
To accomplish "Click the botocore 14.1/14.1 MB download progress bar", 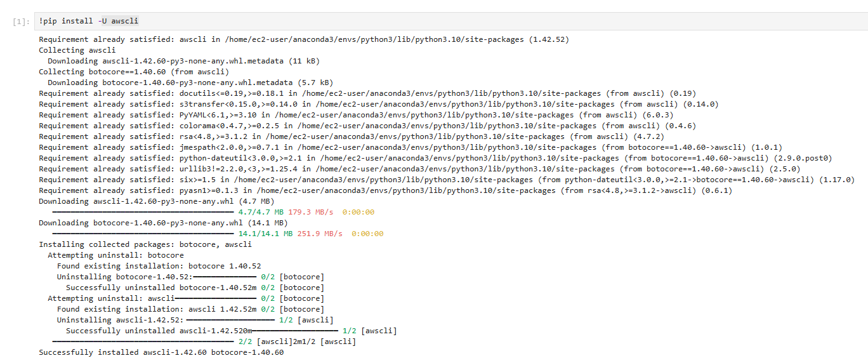I will pyautogui.click(x=143, y=234).
